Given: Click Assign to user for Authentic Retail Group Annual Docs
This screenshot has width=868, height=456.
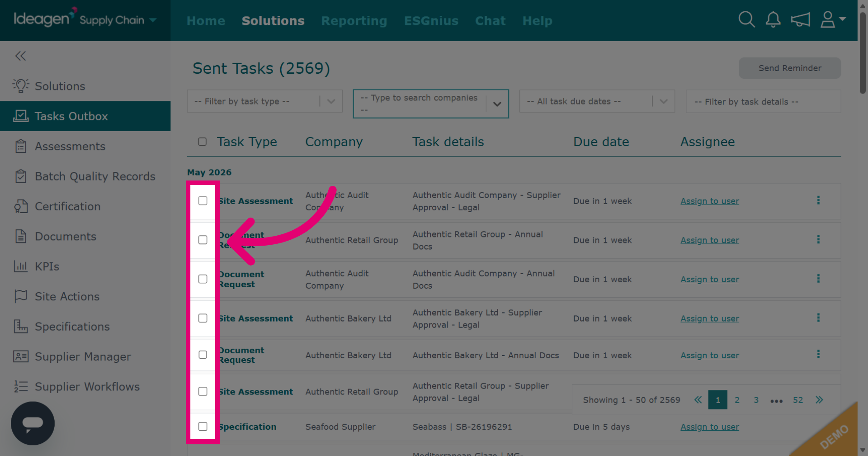Looking at the screenshot, I should 710,240.
